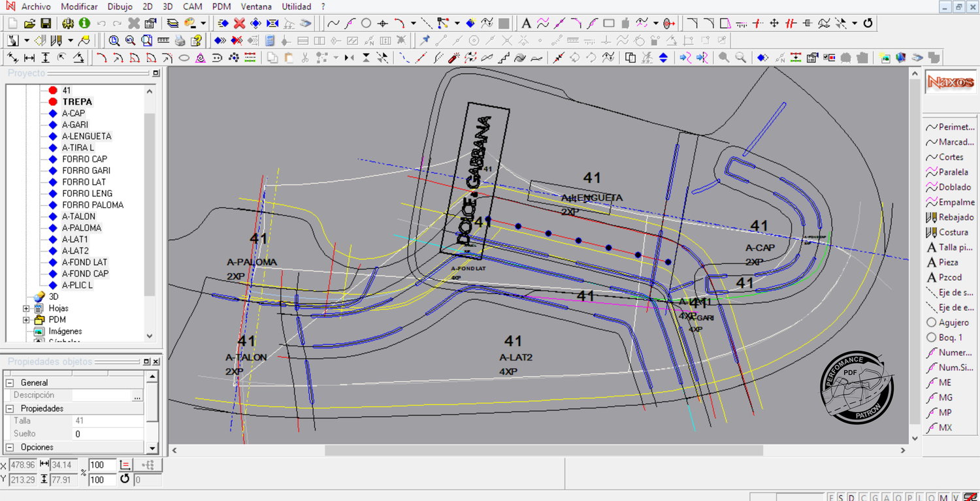Click the Descripción ellipsis button
The width and height of the screenshot is (980, 501).
point(137,396)
